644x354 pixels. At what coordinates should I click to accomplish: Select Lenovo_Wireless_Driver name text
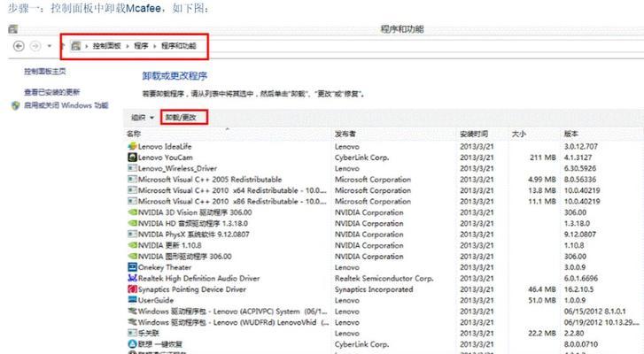(x=177, y=168)
